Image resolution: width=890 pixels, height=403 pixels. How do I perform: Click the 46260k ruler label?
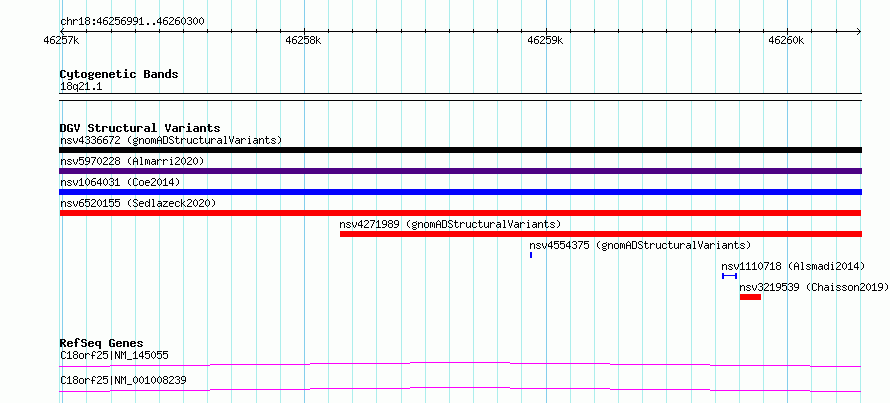coord(786,40)
